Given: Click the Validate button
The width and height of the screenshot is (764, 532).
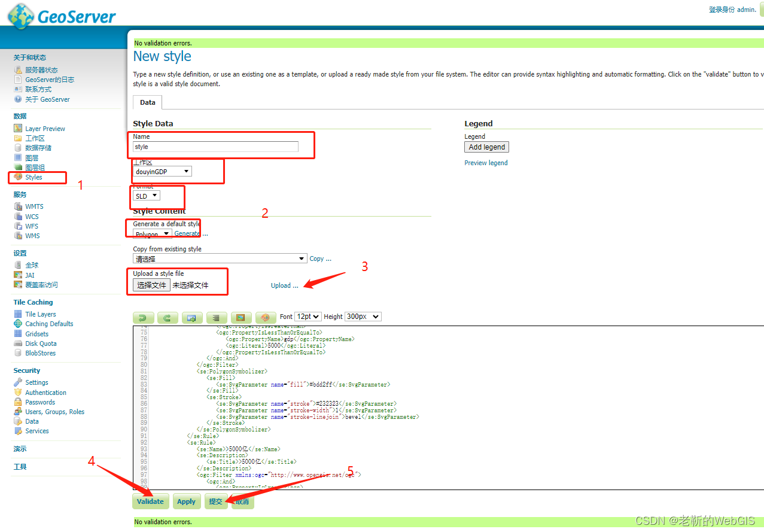Looking at the screenshot, I should coord(150,501).
